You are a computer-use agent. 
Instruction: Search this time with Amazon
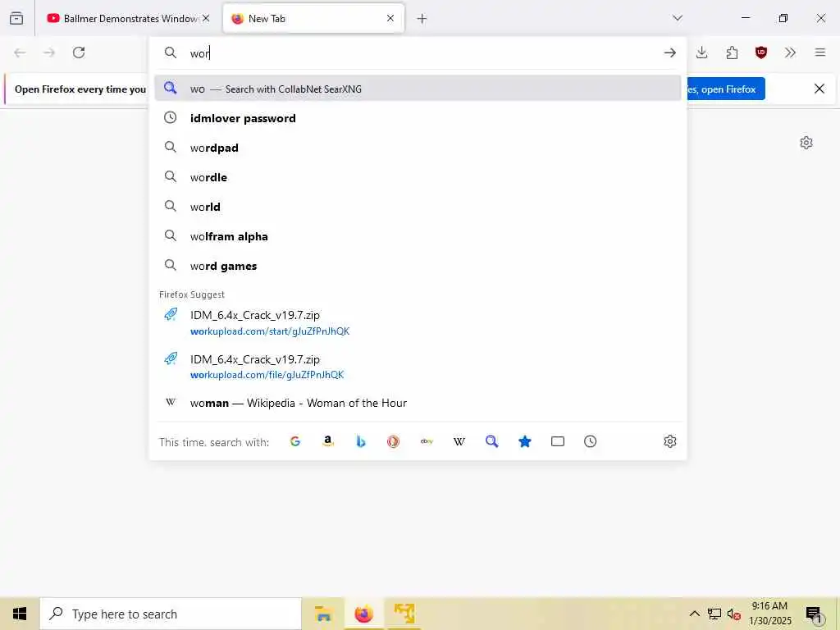coord(328,441)
